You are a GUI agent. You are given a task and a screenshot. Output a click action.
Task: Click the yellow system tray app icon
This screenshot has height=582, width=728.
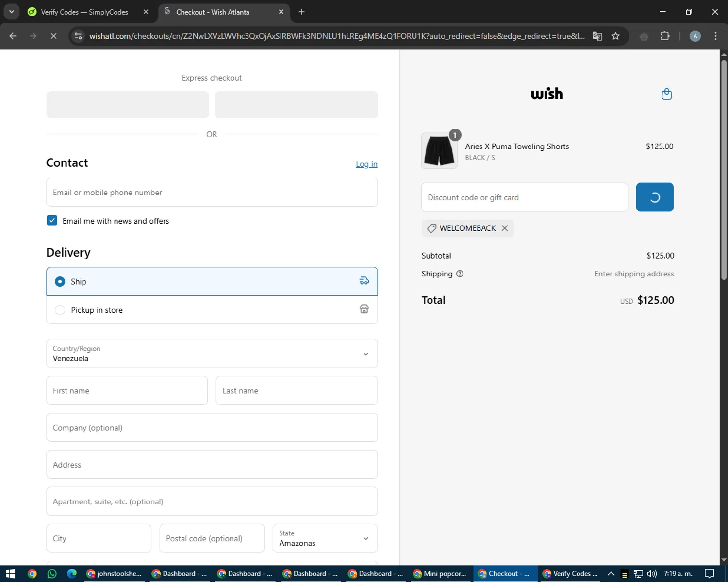(x=625, y=575)
